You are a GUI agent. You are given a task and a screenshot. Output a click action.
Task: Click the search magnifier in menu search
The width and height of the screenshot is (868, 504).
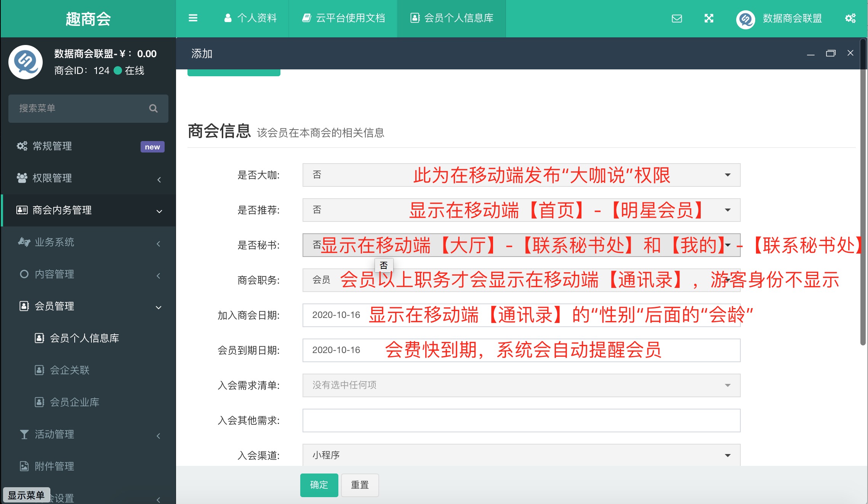point(153,108)
